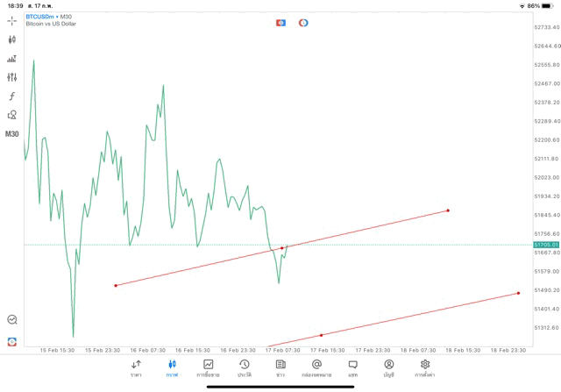Switch to the ประวัติ history tab
The image size is (561, 392).
[x=244, y=367]
